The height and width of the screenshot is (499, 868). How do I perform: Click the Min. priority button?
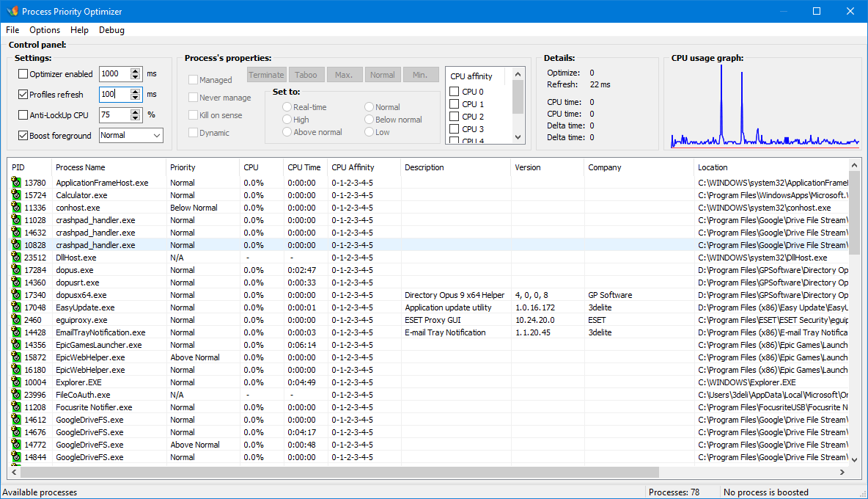[x=420, y=75]
